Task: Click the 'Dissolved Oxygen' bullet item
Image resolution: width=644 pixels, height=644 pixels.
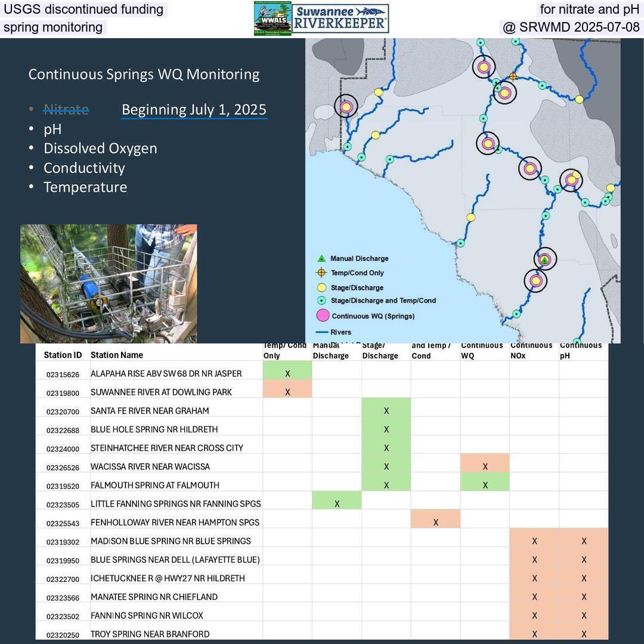Action: tap(100, 148)
